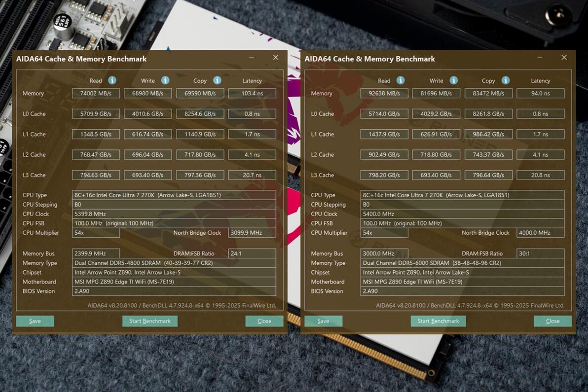
Task: Select Memory latency value 103.4 ns
Action: pos(252,93)
